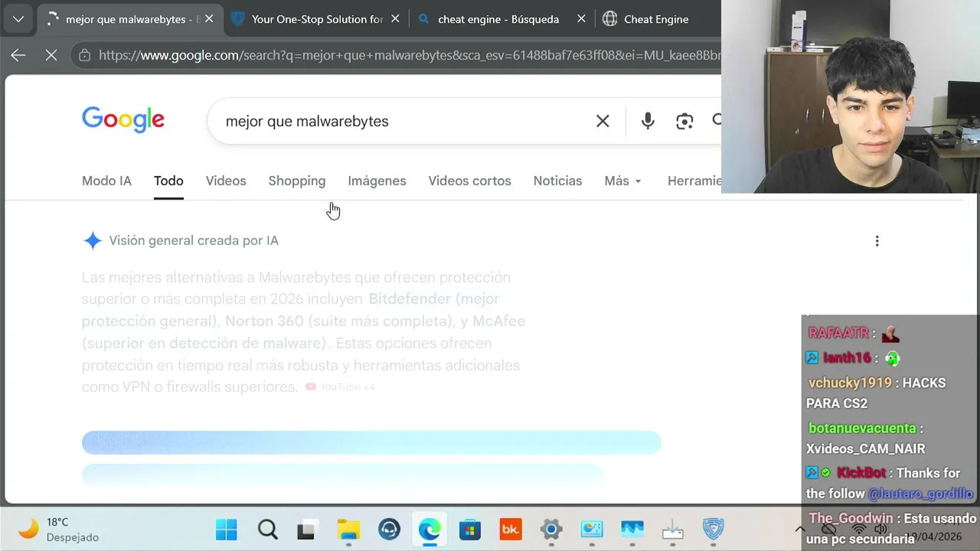Open the 'Videos cortos' results tab

click(x=469, y=181)
